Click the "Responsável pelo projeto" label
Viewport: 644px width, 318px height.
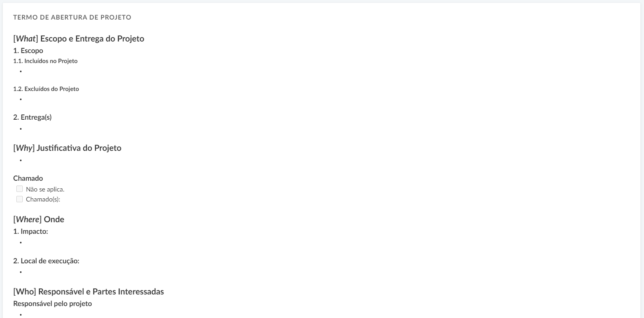click(53, 304)
